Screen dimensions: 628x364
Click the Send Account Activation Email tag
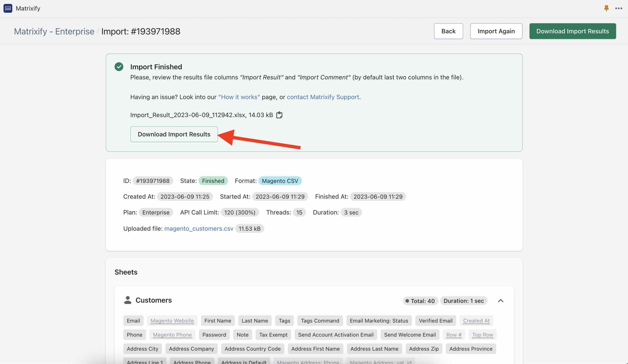click(x=335, y=335)
